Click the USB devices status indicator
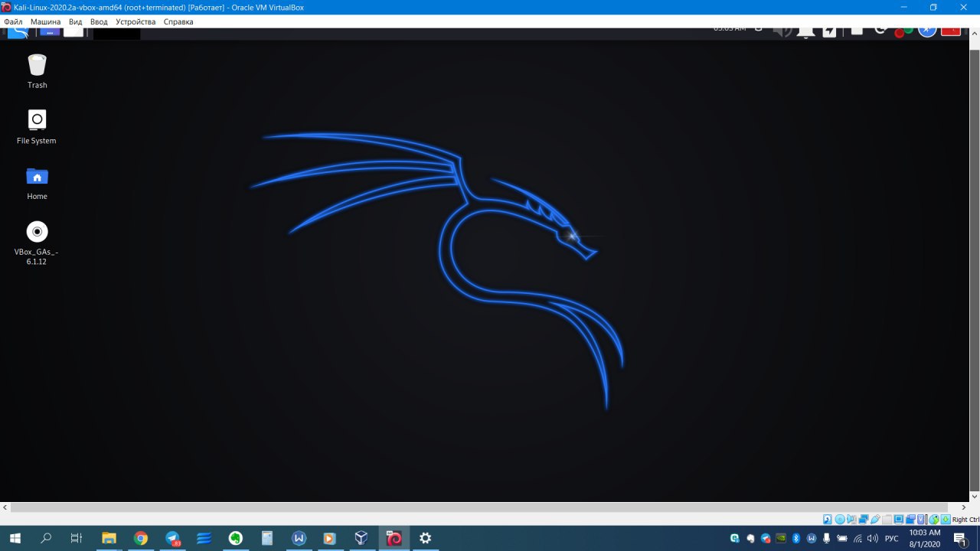Image resolution: width=980 pixels, height=551 pixels. pos(875,520)
